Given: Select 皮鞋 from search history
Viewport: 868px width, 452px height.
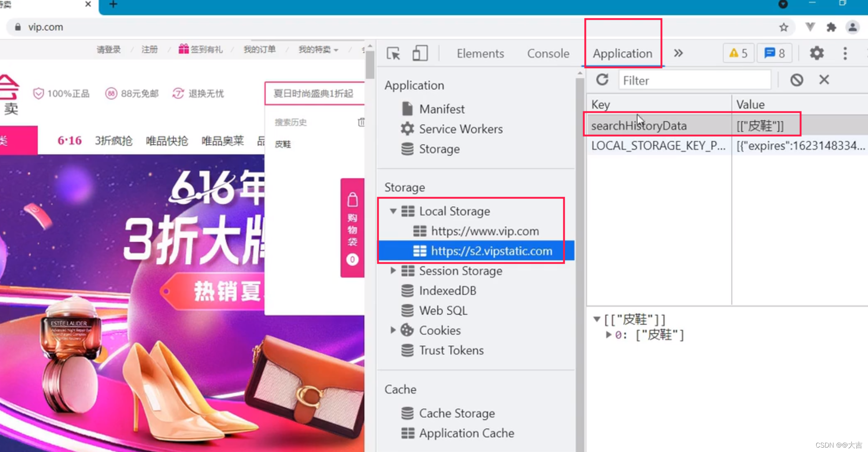Looking at the screenshot, I should [x=283, y=144].
